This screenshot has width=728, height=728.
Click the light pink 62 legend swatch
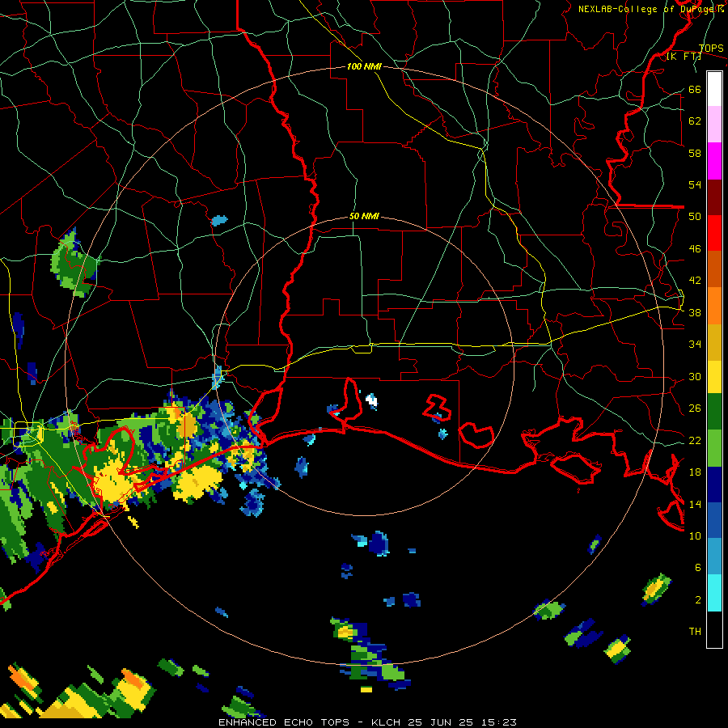[x=714, y=125]
